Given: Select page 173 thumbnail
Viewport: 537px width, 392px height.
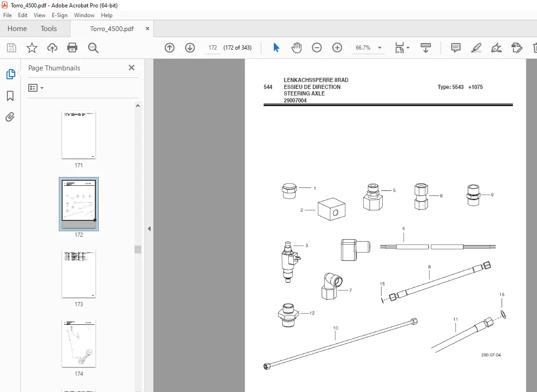Looking at the screenshot, I should pyautogui.click(x=79, y=274).
